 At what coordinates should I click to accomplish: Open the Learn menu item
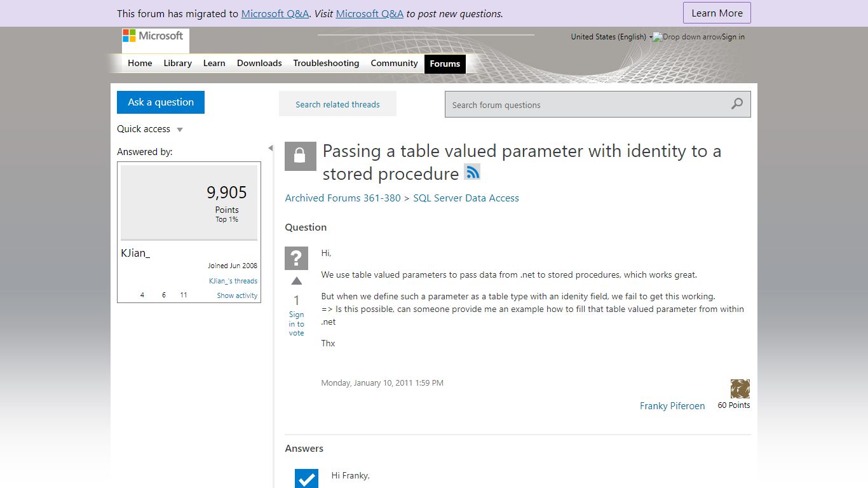(x=214, y=63)
